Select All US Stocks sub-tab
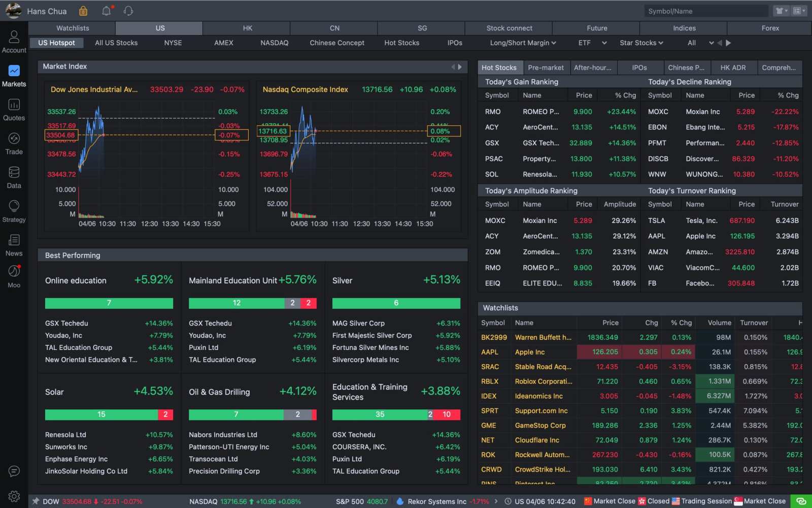The height and width of the screenshot is (508, 812). [116, 43]
